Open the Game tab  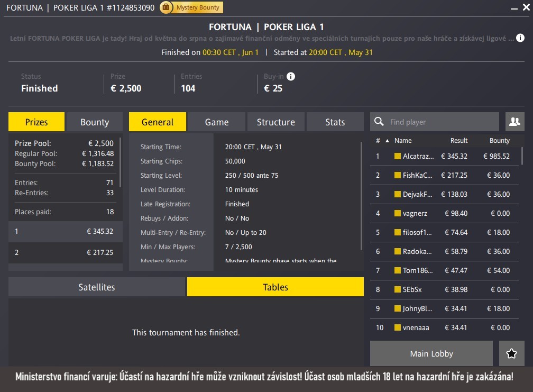pyautogui.click(x=216, y=121)
